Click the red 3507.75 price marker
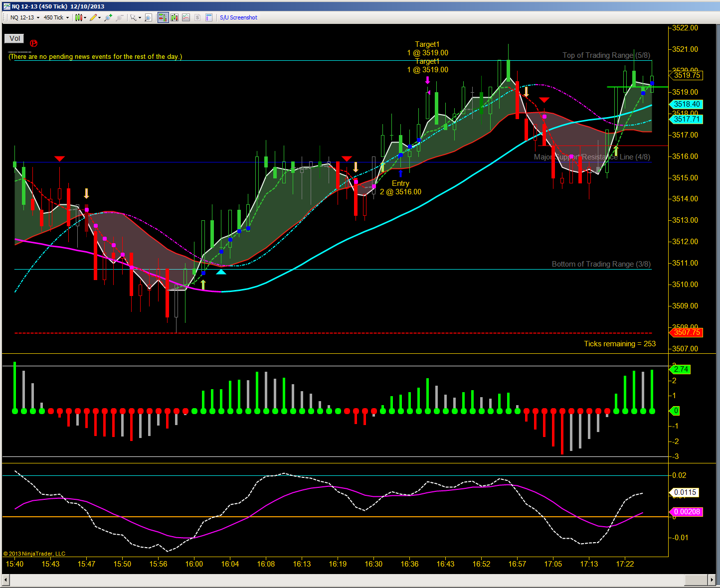 (x=686, y=332)
